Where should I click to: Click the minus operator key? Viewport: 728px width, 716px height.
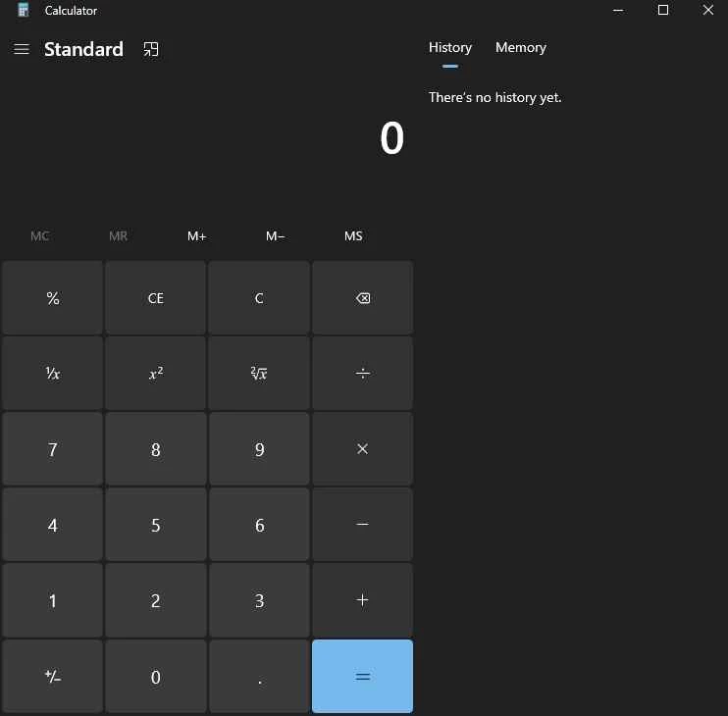coord(362,525)
